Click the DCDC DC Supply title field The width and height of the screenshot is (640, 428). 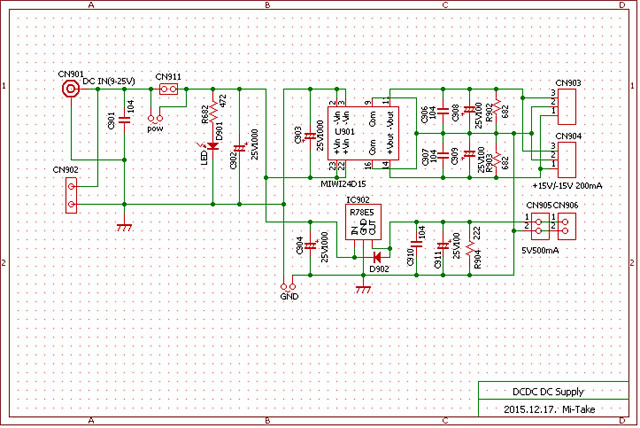(x=541, y=392)
